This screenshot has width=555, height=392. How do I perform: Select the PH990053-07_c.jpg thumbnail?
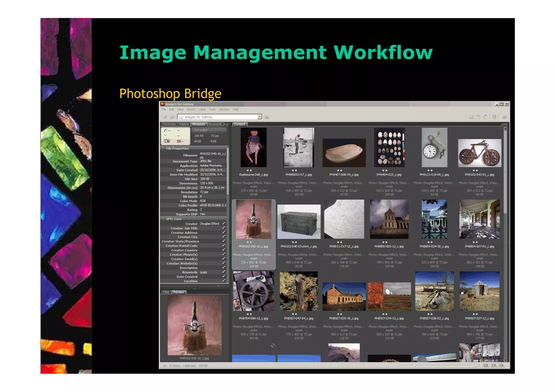click(x=299, y=148)
